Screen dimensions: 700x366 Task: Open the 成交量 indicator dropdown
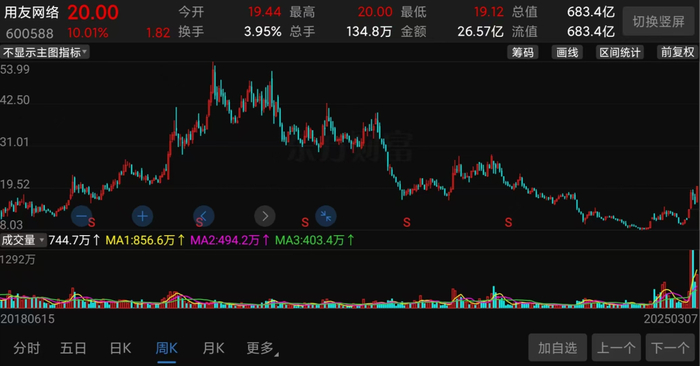23,240
